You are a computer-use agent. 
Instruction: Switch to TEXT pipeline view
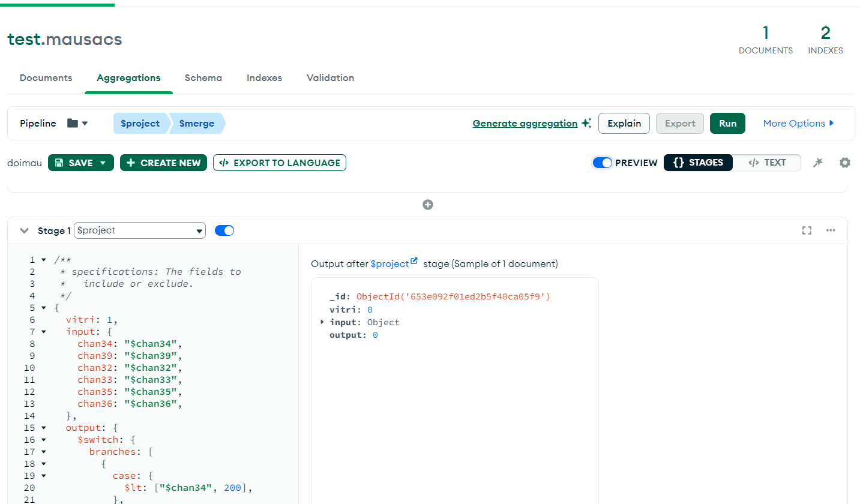[x=767, y=163]
